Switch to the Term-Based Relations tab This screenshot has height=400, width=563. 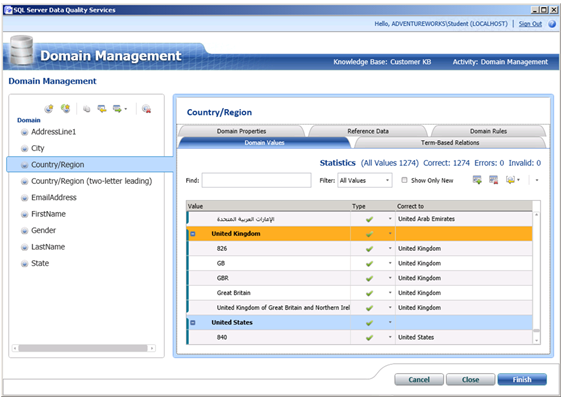450,143
